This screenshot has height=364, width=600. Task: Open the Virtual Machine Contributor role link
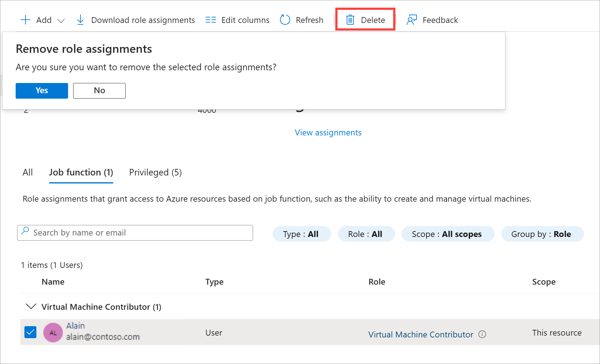(421, 335)
